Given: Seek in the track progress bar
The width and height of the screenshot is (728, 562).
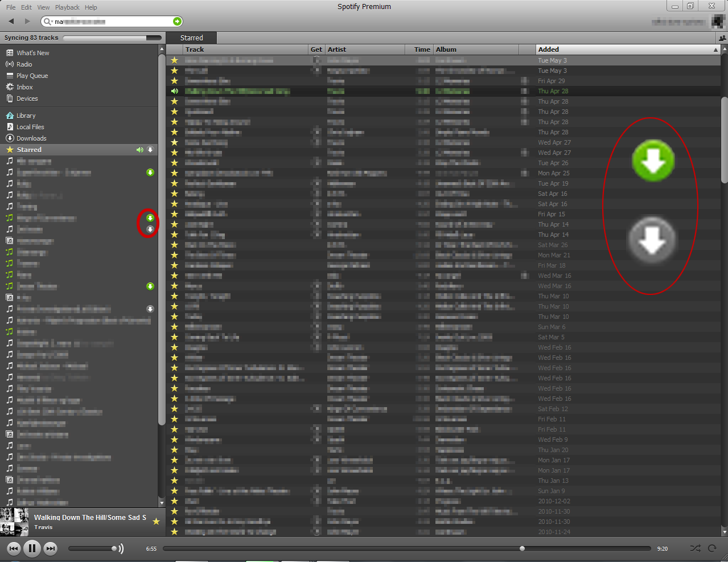Looking at the screenshot, I should click(x=406, y=549).
